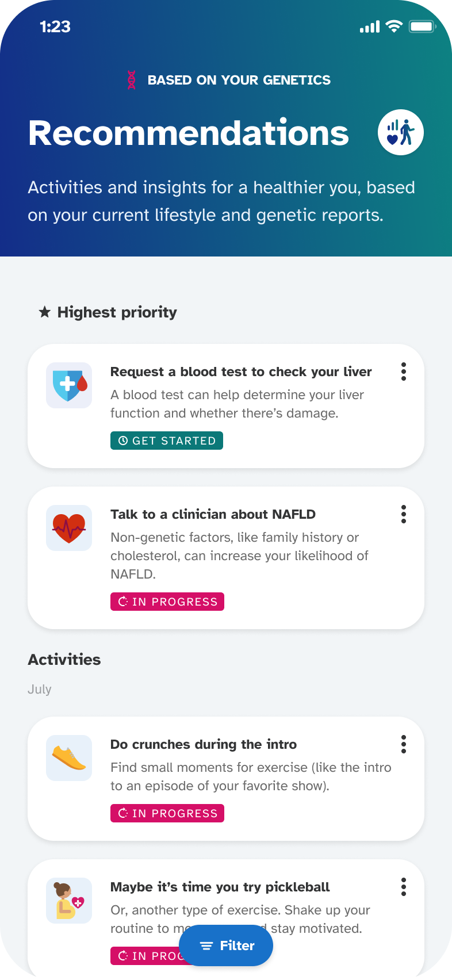This screenshot has width=452, height=980.
Task: Open the three-dot menu on the pickleball card
Action: 404,887
